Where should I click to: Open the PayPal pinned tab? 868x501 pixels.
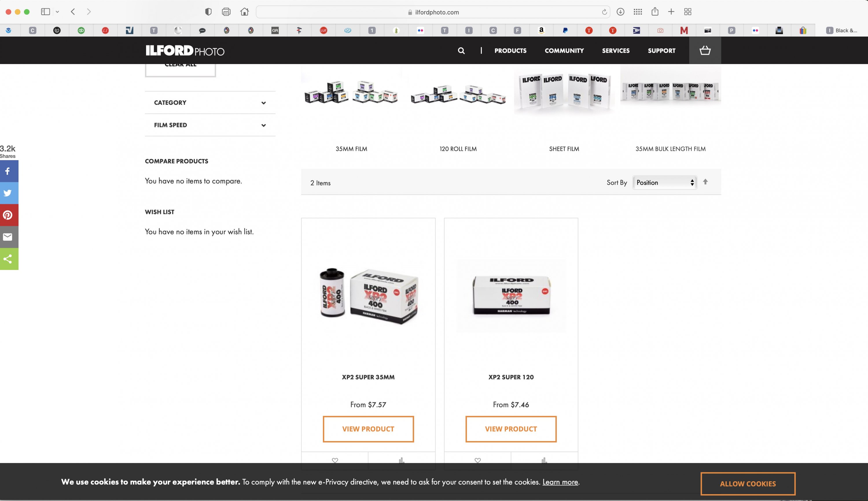pyautogui.click(x=565, y=30)
